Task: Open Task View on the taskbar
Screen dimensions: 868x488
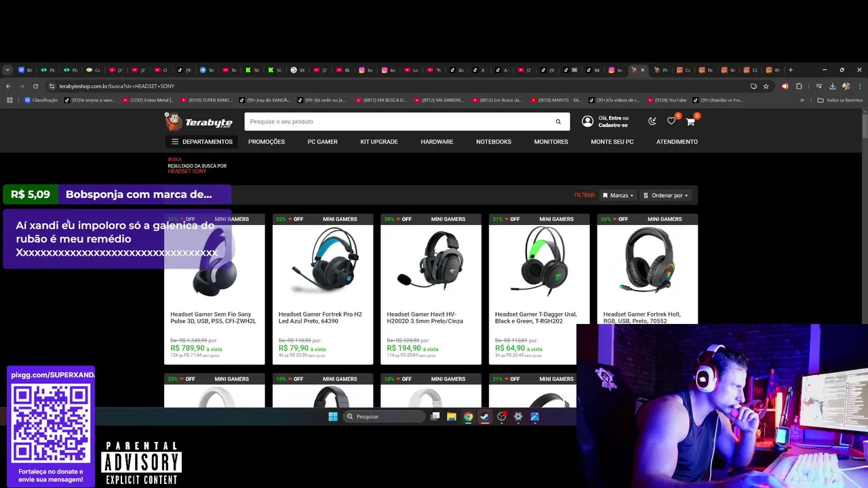Action: click(435, 416)
